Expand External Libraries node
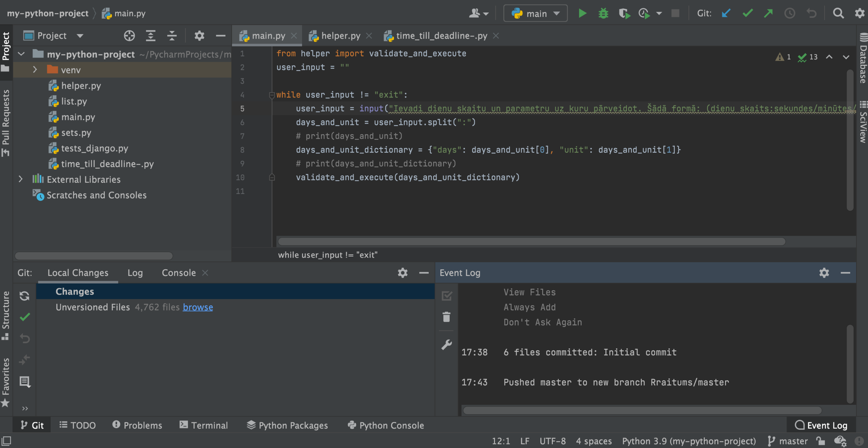This screenshot has height=448, width=868. pyautogui.click(x=20, y=179)
